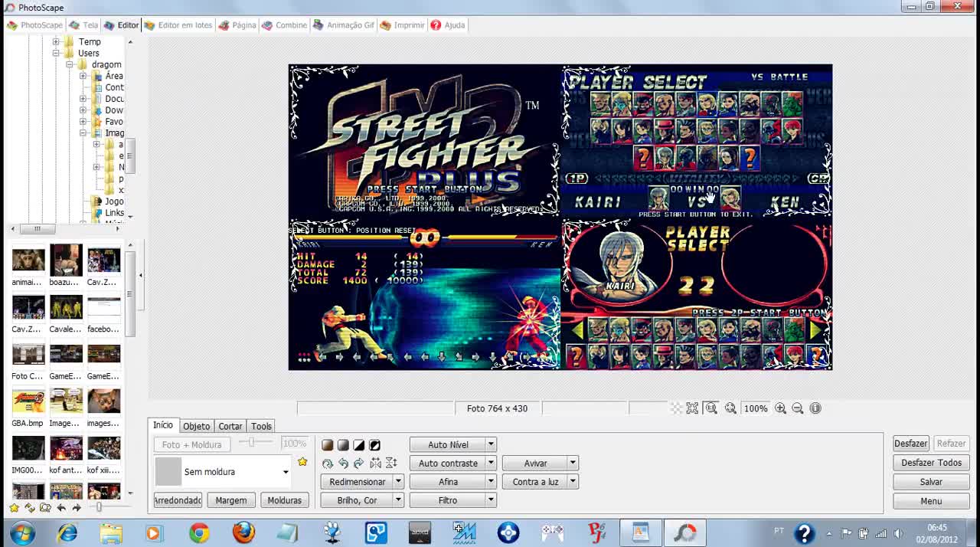Select the boazu... thumbnail

66,267
